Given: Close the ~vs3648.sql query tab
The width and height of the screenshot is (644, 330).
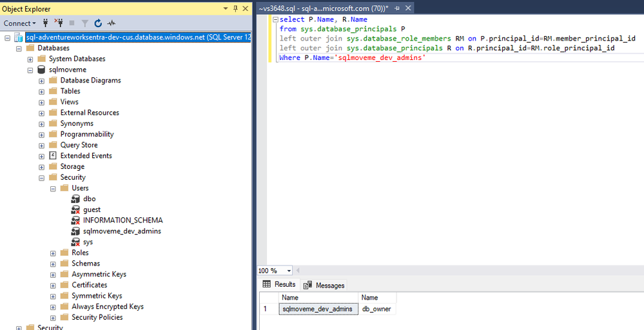Looking at the screenshot, I should 408,8.
